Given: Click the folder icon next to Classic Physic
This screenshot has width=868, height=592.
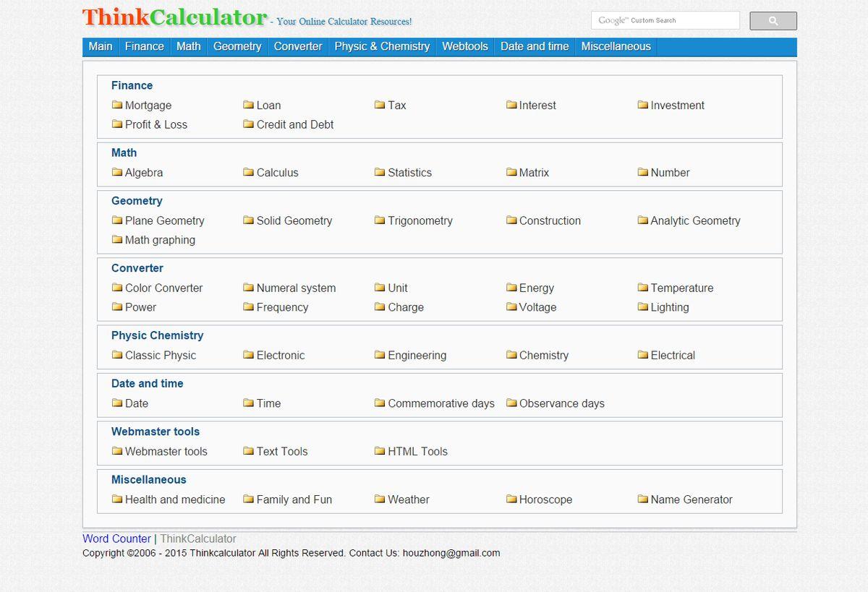Looking at the screenshot, I should click(x=117, y=355).
